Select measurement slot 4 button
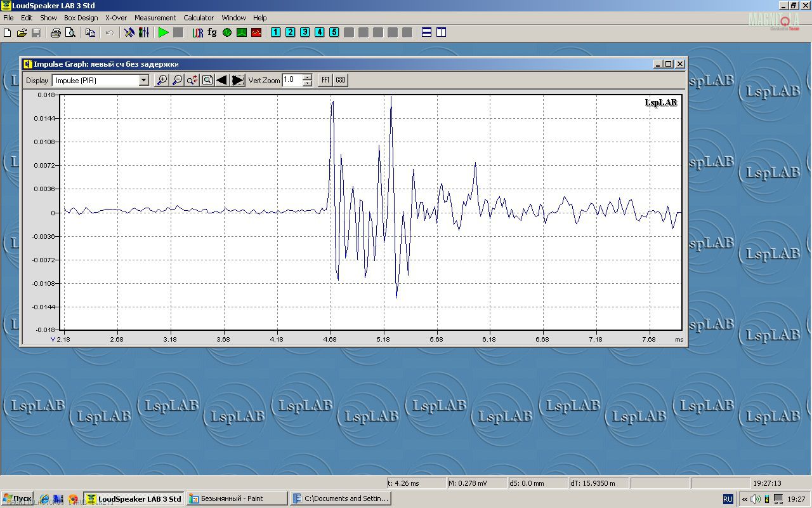 (319, 32)
